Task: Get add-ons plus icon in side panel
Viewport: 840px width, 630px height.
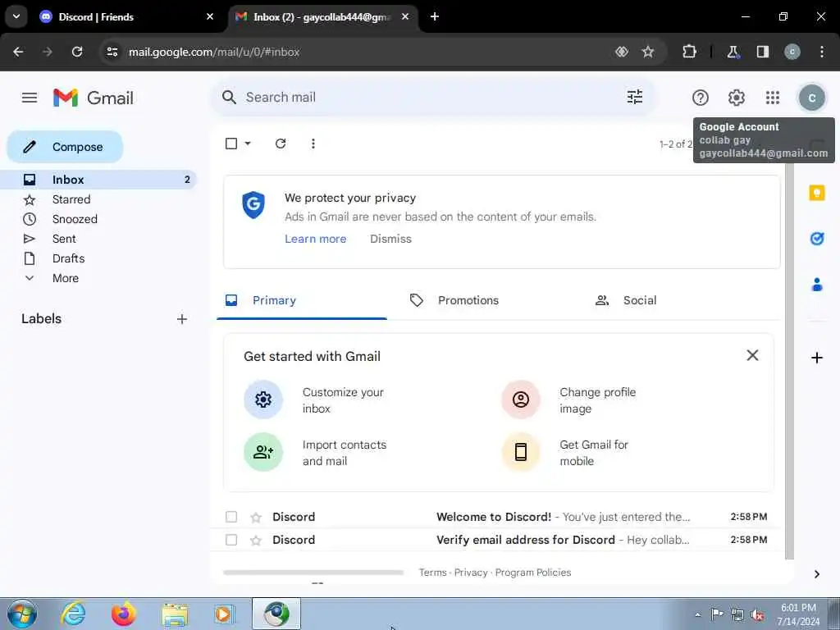Action: [x=816, y=358]
